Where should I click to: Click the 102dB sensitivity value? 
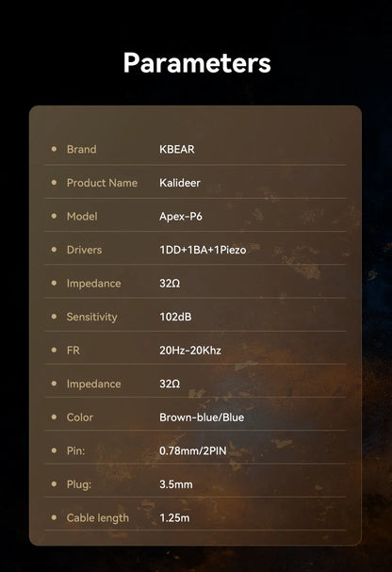tap(175, 317)
